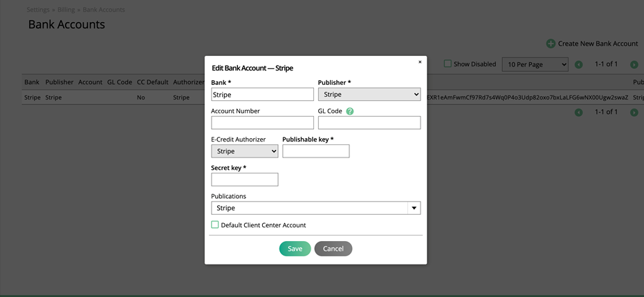Click the GL Code text field
This screenshot has width=644, height=297.
pyautogui.click(x=369, y=123)
